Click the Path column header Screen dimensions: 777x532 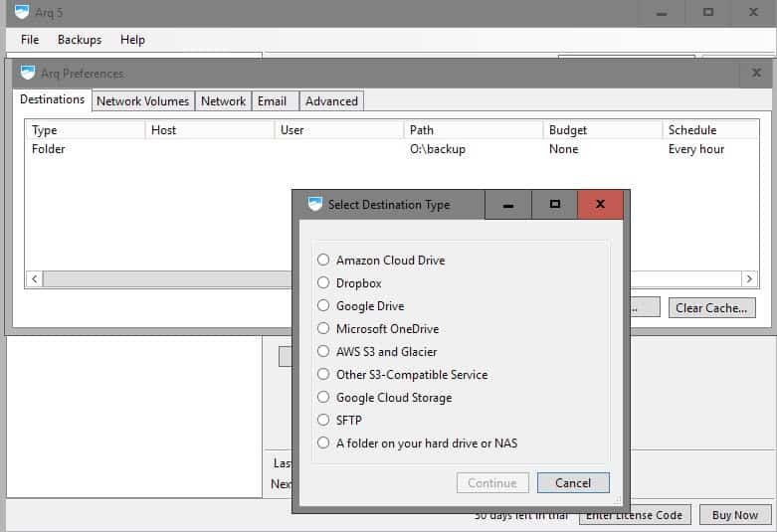tap(474, 130)
